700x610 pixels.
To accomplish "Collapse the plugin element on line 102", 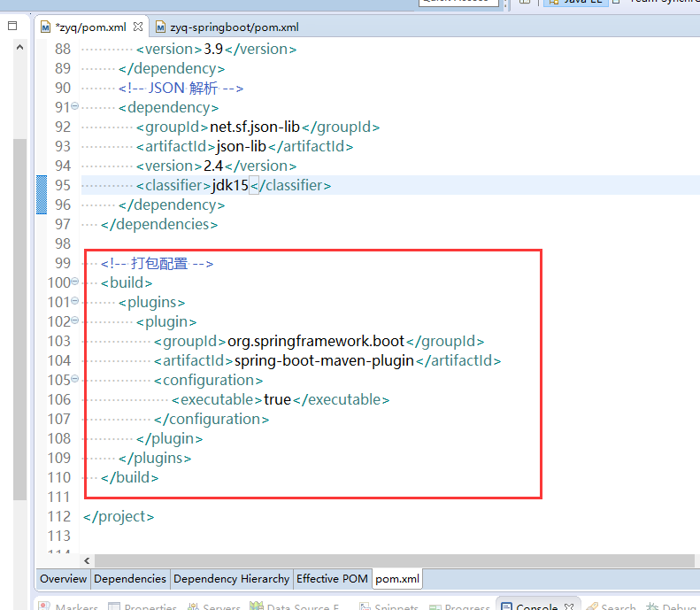I will click(75, 320).
